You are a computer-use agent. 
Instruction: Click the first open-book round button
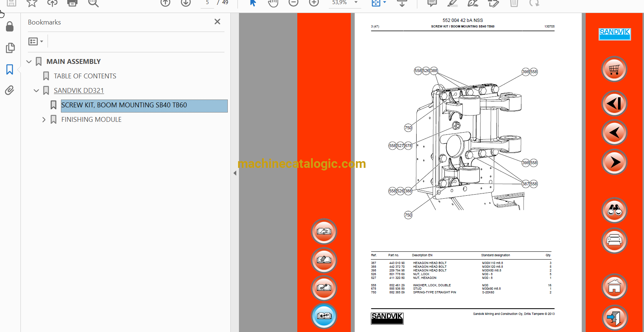(324, 231)
